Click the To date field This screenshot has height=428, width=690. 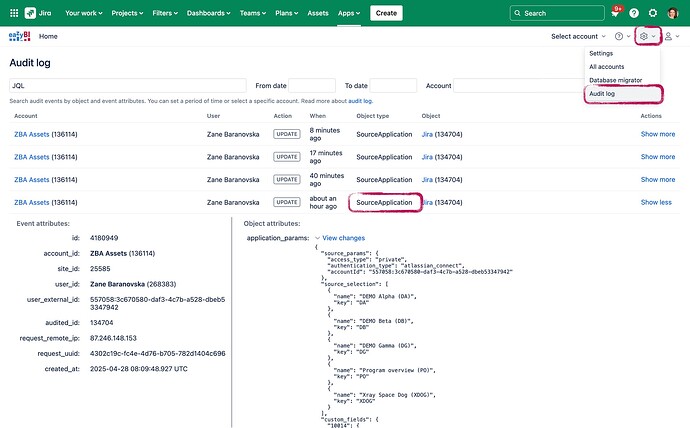(393, 85)
